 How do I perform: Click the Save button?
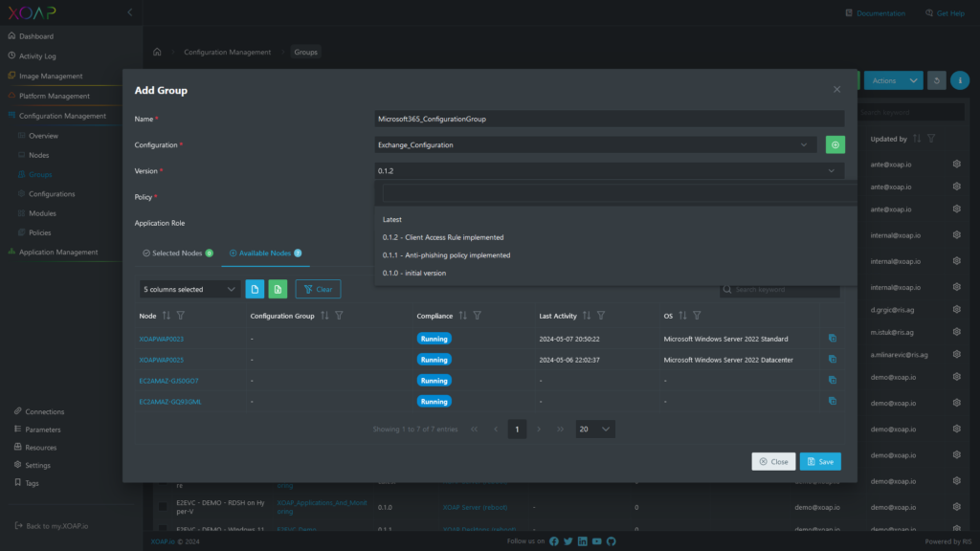[820, 462]
